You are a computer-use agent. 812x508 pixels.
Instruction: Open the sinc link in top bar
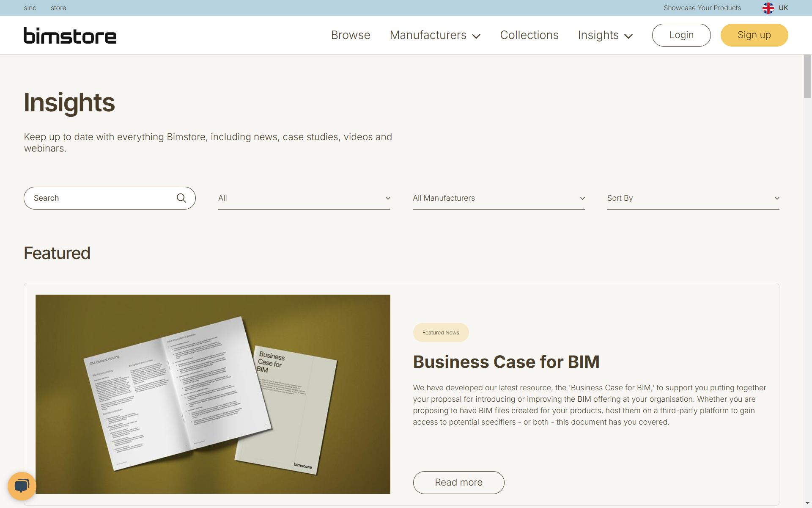pos(30,8)
